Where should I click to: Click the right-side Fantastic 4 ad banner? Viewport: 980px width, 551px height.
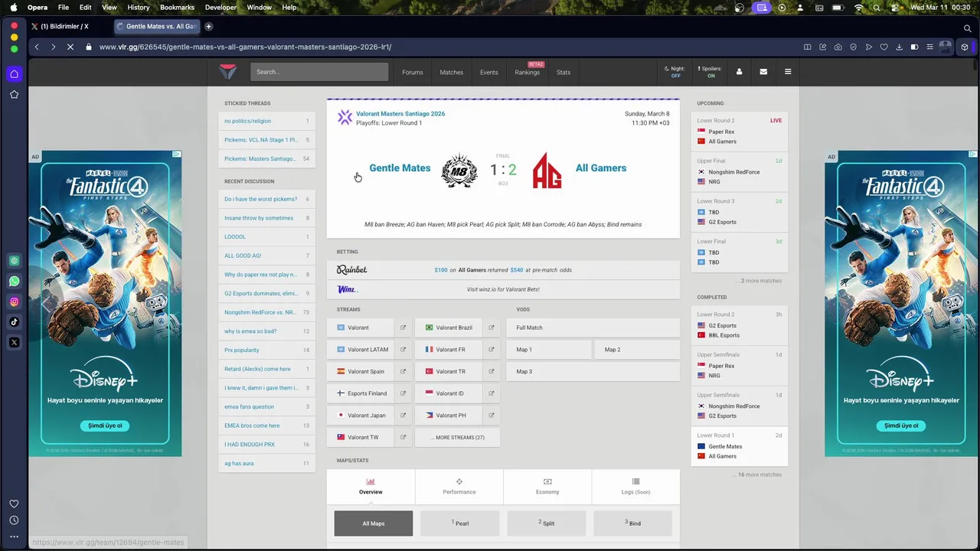click(901, 303)
